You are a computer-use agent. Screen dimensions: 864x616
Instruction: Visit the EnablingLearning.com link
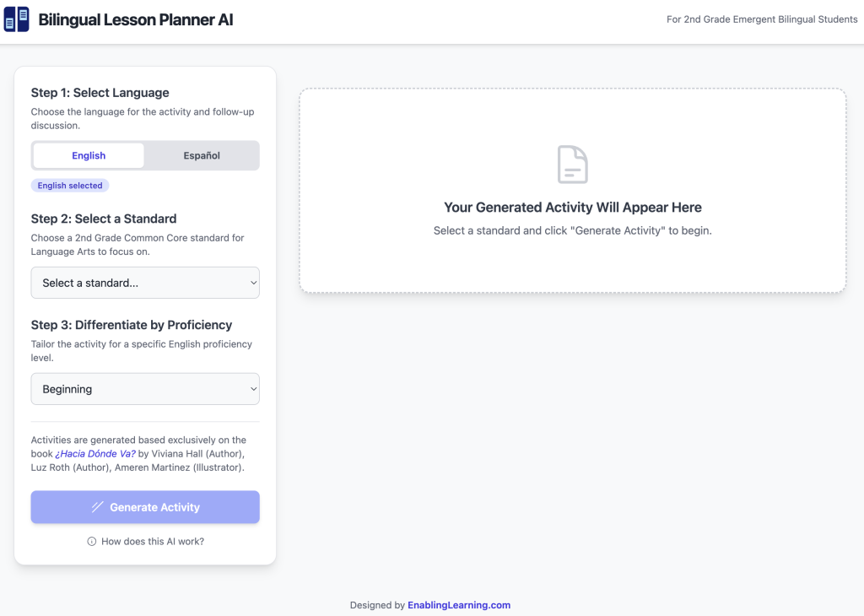[459, 605]
